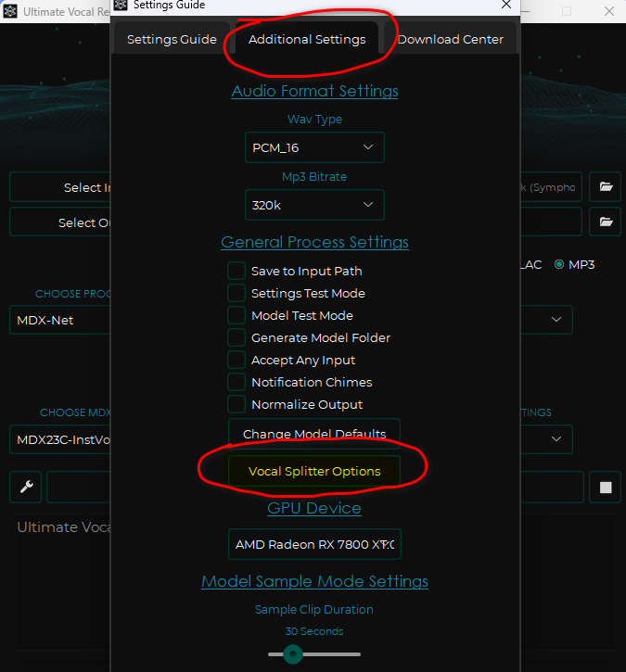
Task: Click the Wav Type label
Action: tap(314, 120)
